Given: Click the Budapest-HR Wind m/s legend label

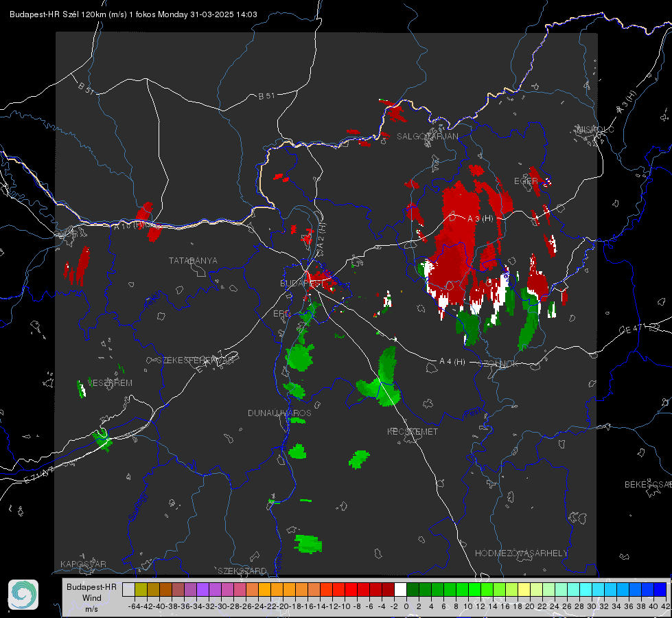Looking at the screenshot, I should (x=91, y=598).
